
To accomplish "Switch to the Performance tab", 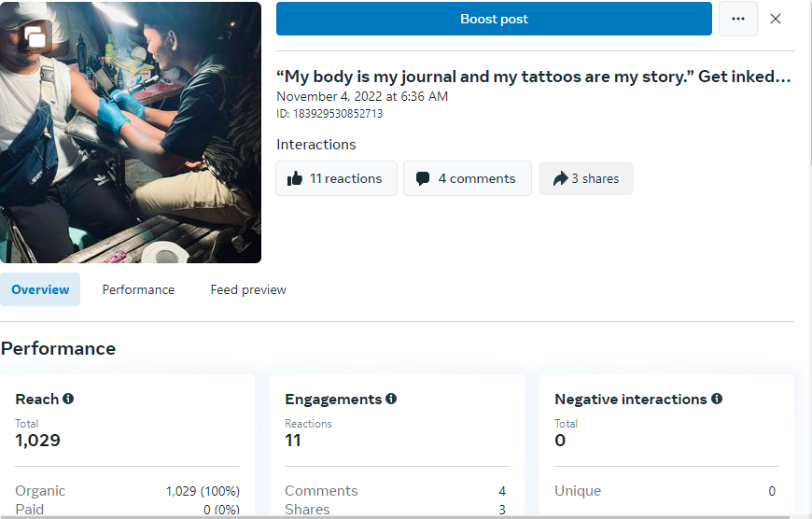I will (x=138, y=289).
